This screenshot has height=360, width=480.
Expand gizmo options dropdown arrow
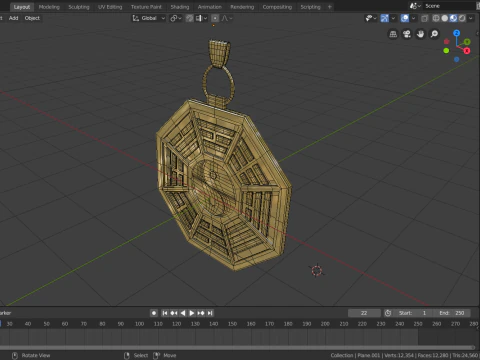[x=393, y=18]
